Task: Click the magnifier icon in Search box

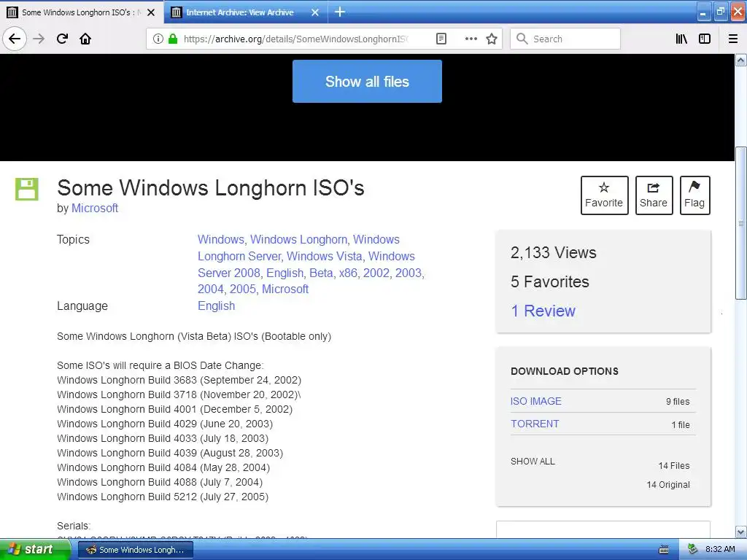Action: pyautogui.click(x=522, y=39)
